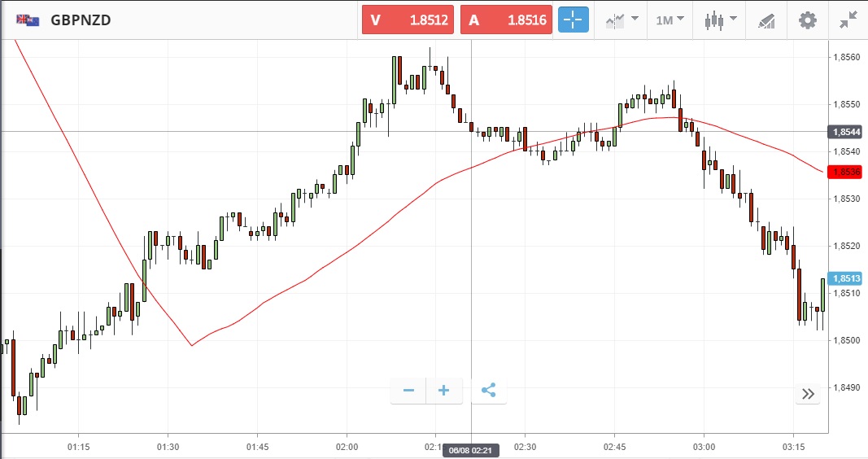Viewport: 868px width, 459px height.
Task: Click the GBPNZD symbol name
Action: [x=81, y=20]
